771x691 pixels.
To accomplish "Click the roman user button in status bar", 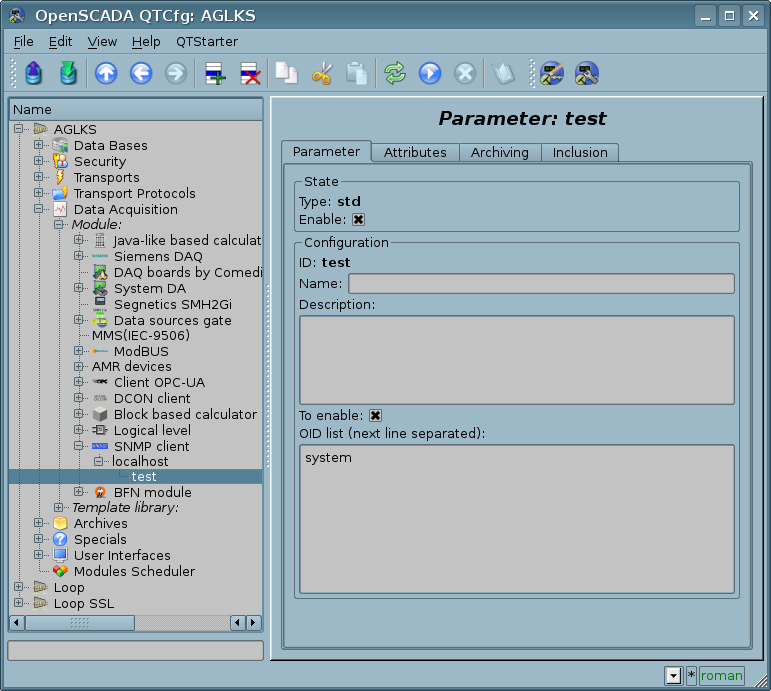I will [x=721, y=676].
